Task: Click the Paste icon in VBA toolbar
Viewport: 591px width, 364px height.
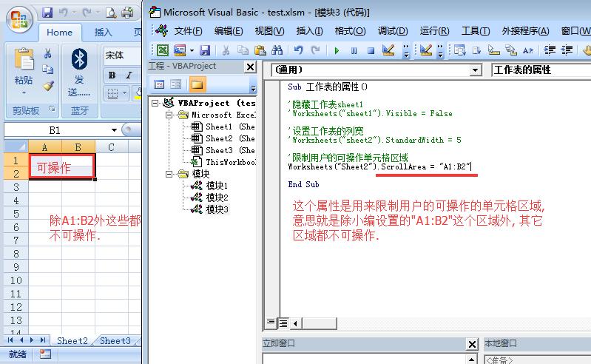Action: click(260, 50)
